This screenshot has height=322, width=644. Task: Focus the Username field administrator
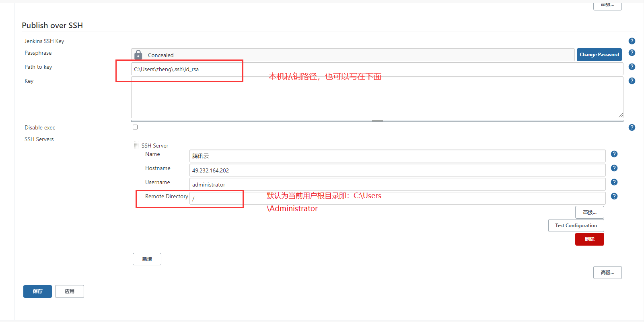click(397, 184)
